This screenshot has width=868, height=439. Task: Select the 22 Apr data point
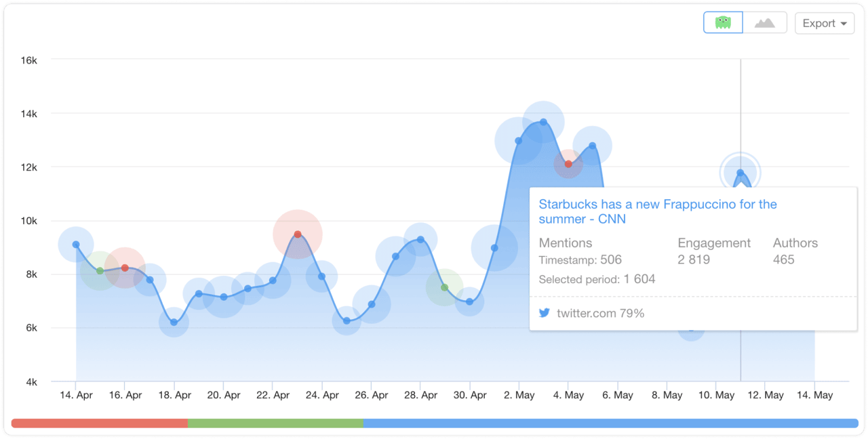273,280
